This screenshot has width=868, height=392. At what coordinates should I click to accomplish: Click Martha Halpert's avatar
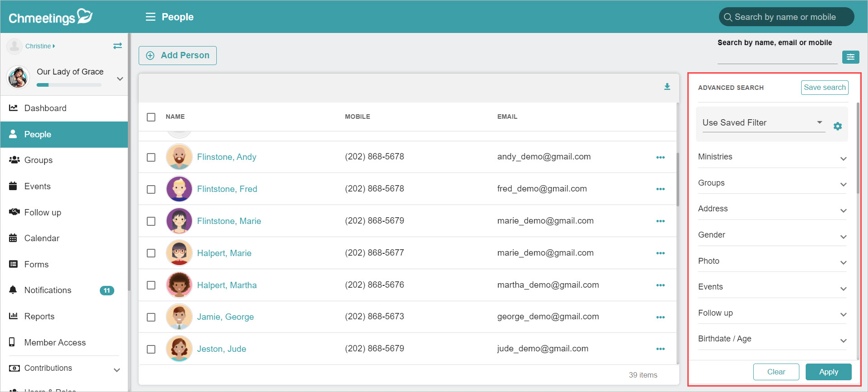(179, 285)
